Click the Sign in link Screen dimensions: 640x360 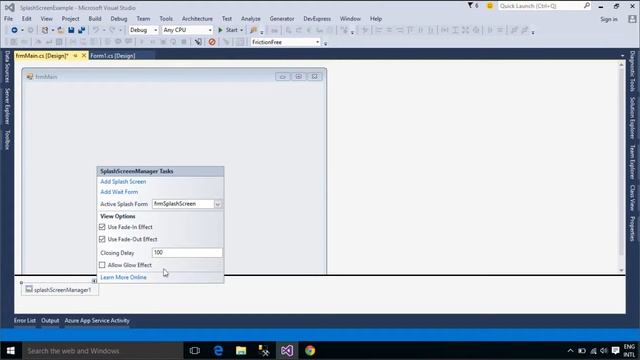click(x=609, y=19)
